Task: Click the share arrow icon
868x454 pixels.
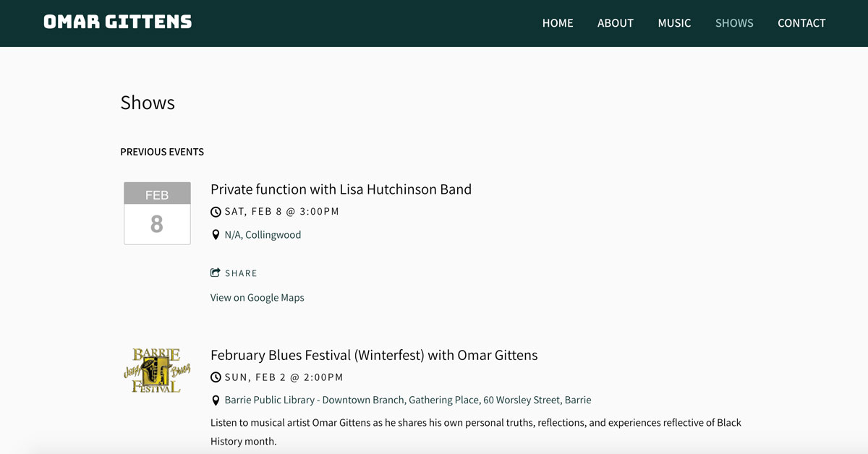Action: tap(216, 273)
